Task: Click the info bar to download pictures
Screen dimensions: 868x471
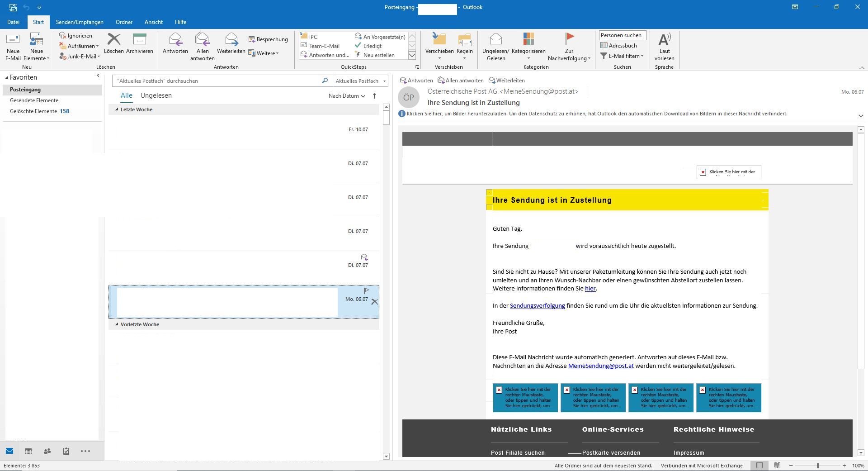Action: pyautogui.click(x=597, y=114)
